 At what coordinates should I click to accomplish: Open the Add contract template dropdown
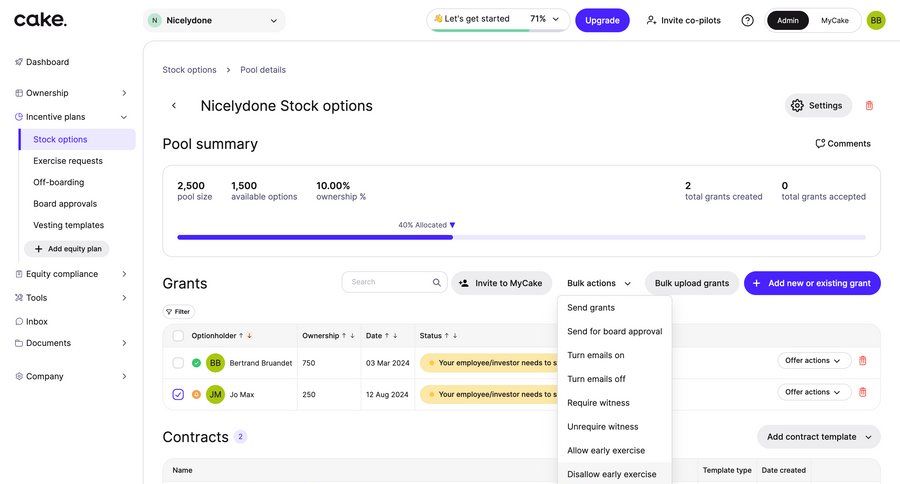tap(818, 437)
